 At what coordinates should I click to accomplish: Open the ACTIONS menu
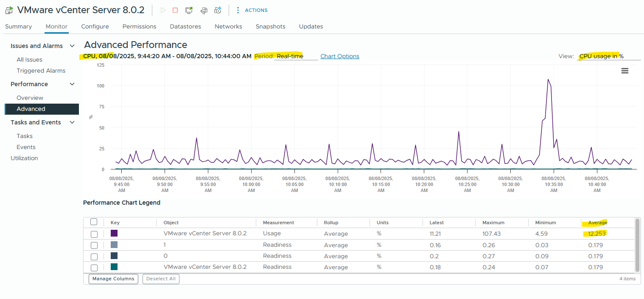252,10
